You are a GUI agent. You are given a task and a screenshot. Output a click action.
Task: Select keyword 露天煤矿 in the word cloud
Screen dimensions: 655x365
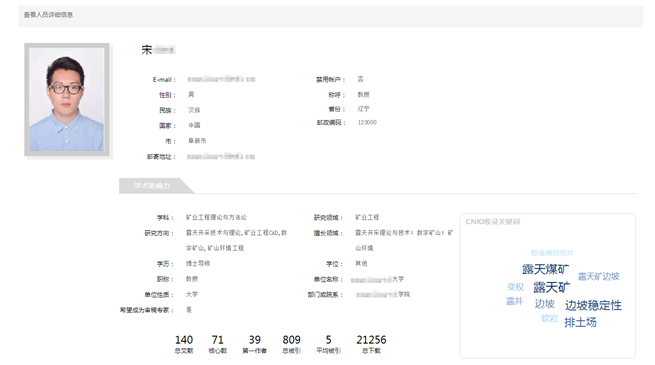[x=545, y=269]
